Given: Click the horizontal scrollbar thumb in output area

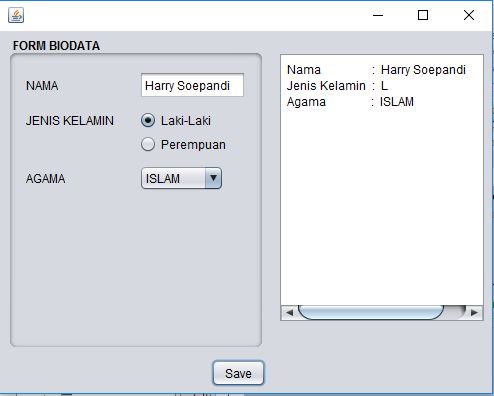Looking at the screenshot, I should 371,312.
